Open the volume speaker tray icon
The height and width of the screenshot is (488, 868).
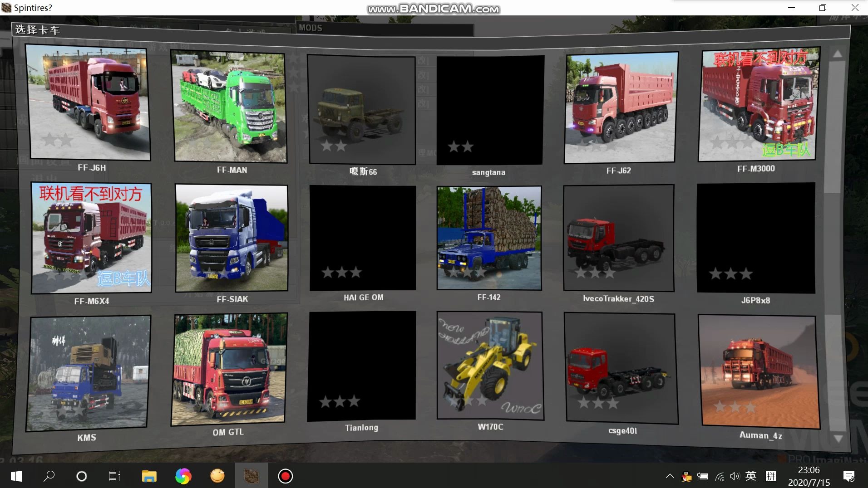pos(735,476)
